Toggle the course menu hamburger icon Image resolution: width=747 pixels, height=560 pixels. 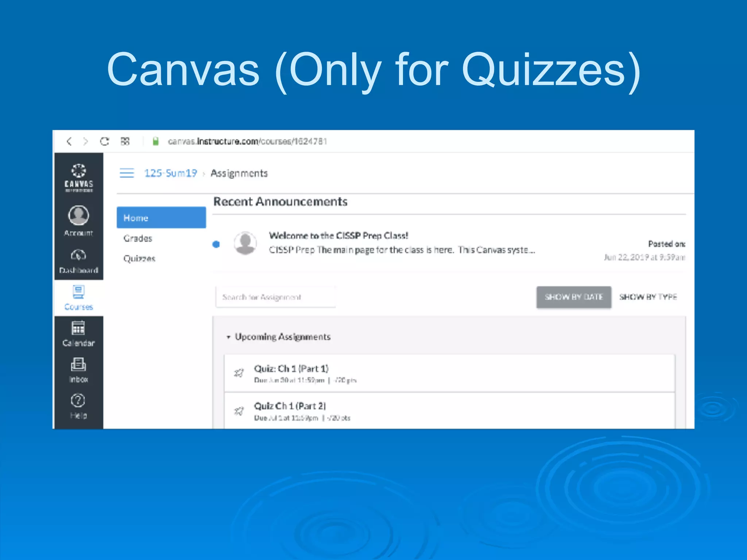(127, 173)
